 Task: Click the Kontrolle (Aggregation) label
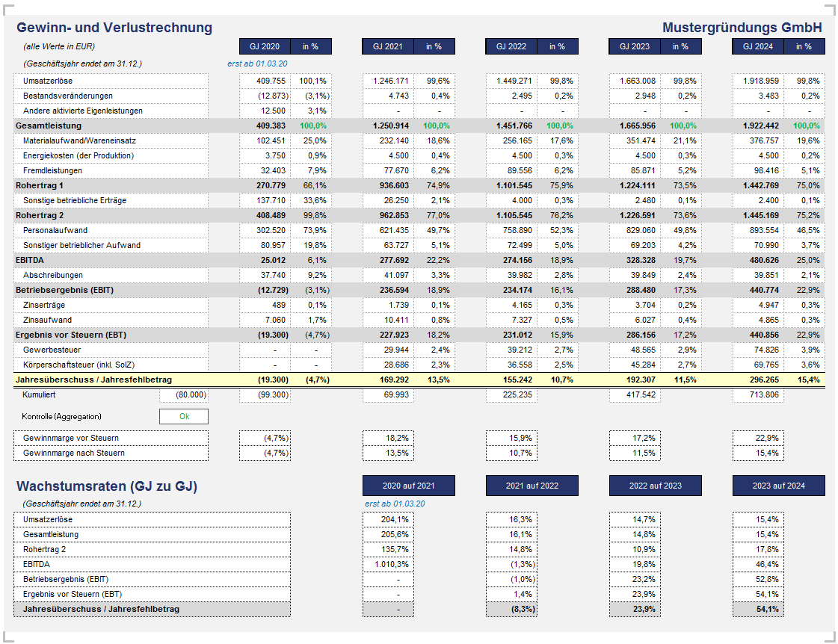(61, 416)
